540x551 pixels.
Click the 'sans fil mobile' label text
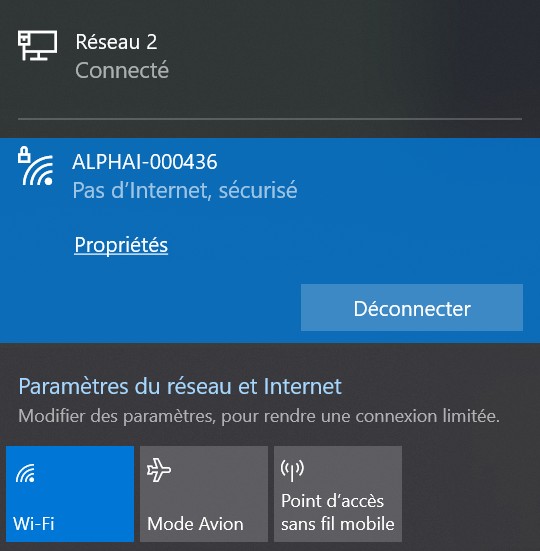pyautogui.click(x=338, y=524)
